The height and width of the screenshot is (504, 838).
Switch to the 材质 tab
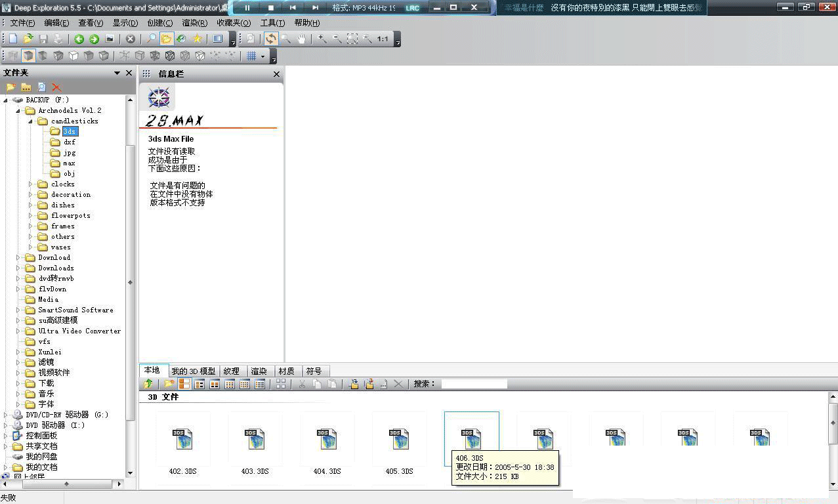286,371
